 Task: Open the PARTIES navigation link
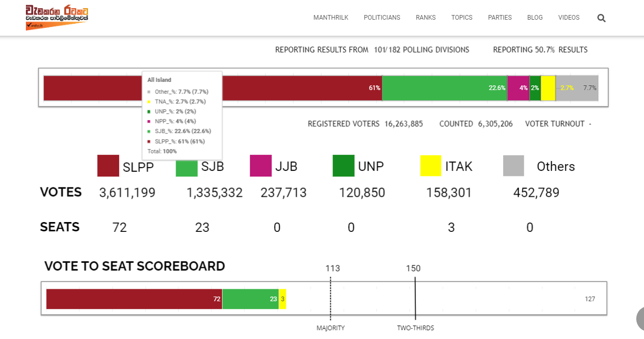click(500, 18)
